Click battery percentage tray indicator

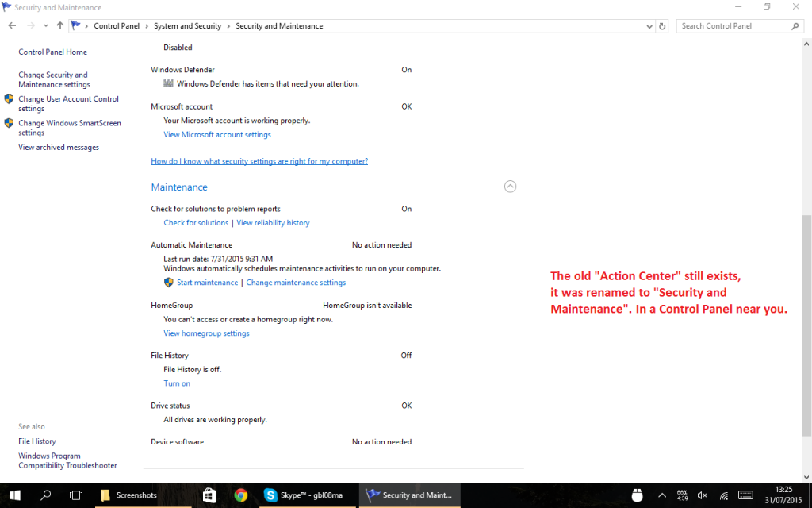(682, 495)
